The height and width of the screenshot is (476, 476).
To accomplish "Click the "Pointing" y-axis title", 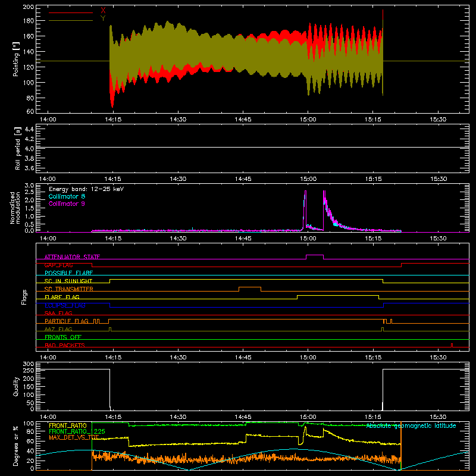I will pyautogui.click(x=16, y=59).
